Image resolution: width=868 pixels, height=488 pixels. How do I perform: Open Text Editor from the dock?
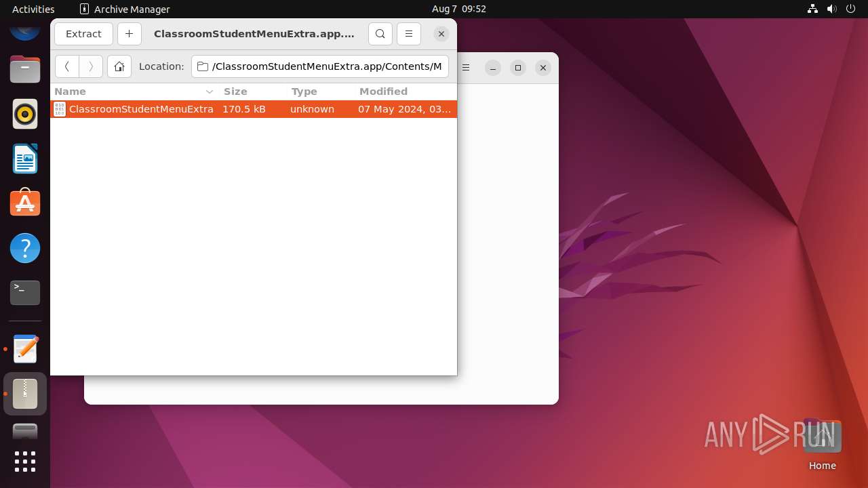(x=25, y=349)
